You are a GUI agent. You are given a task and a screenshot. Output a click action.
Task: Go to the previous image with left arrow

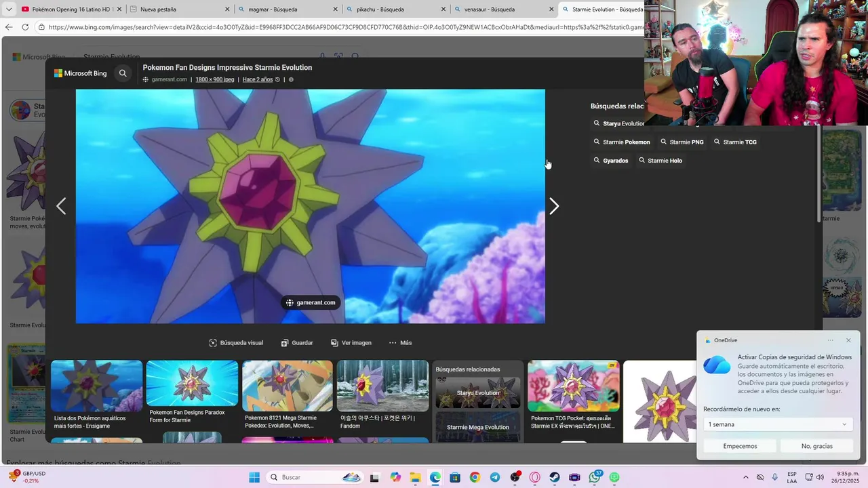(x=61, y=206)
